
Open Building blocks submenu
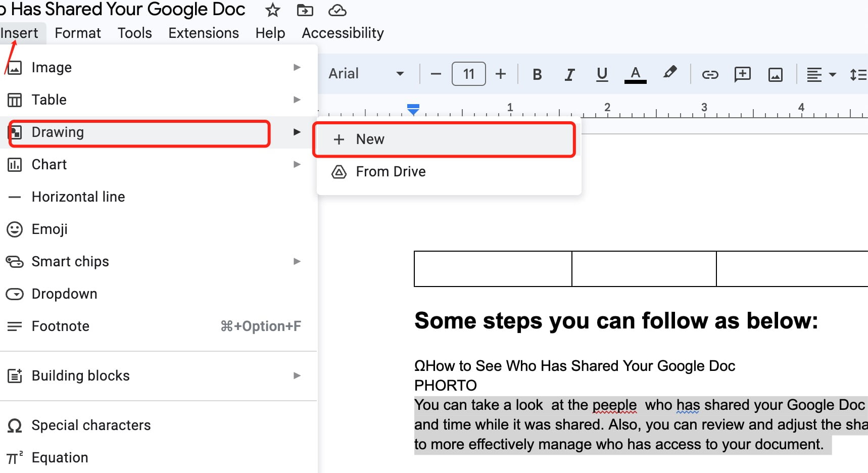point(159,375)
